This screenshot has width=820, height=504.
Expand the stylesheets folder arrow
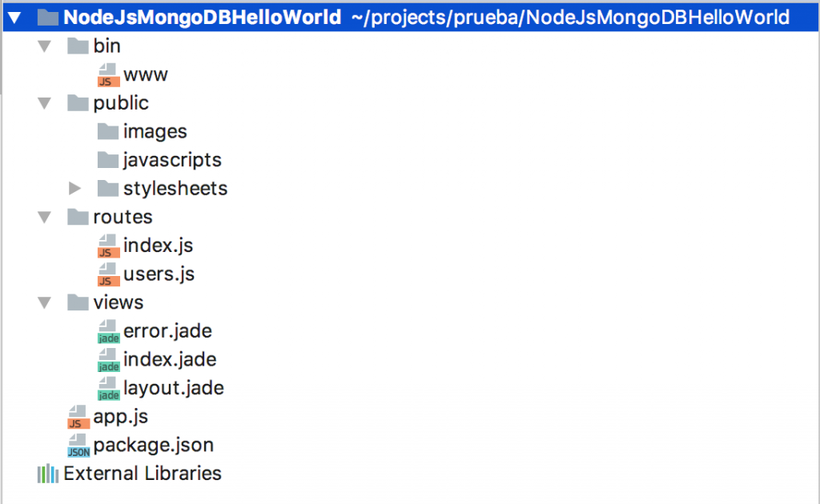pos(74,189)
